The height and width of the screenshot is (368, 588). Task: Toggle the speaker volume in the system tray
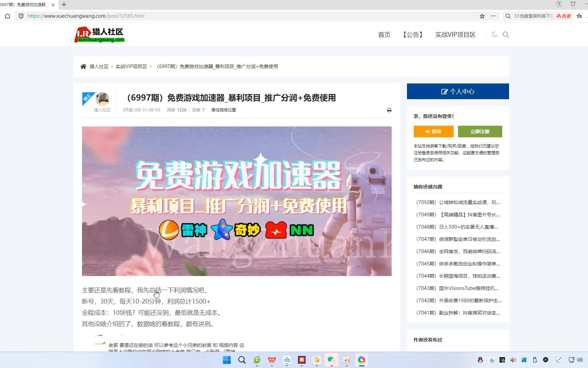click(513, 360)
